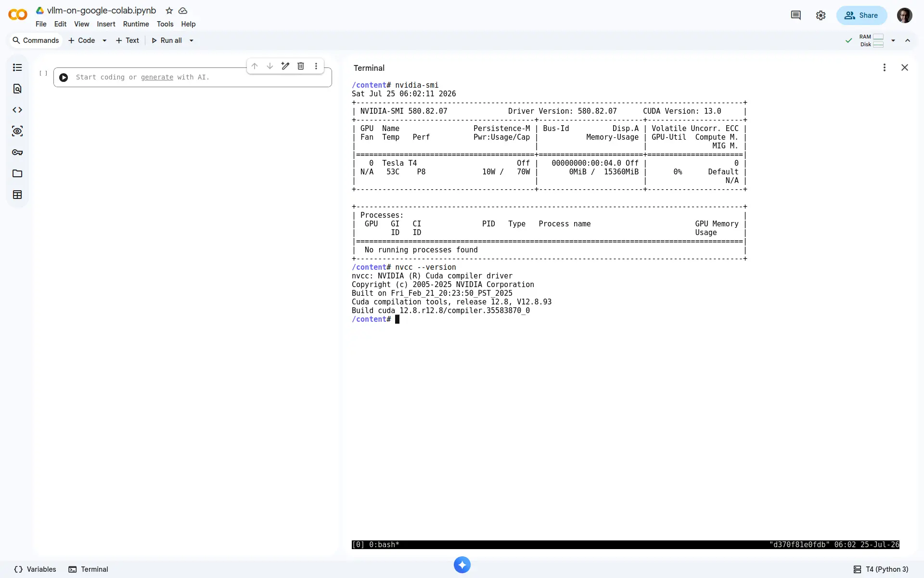Open the Commands search palette

pos(36,40)
